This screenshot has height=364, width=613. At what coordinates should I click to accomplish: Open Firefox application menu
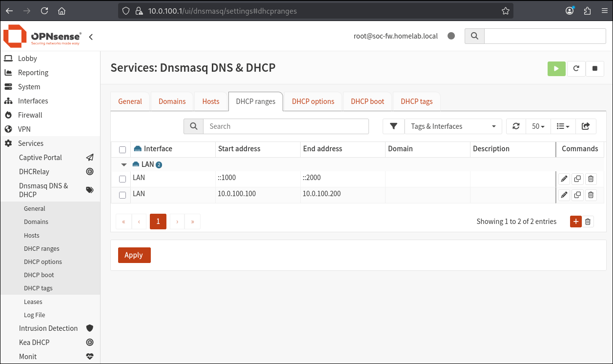(604, 11)
